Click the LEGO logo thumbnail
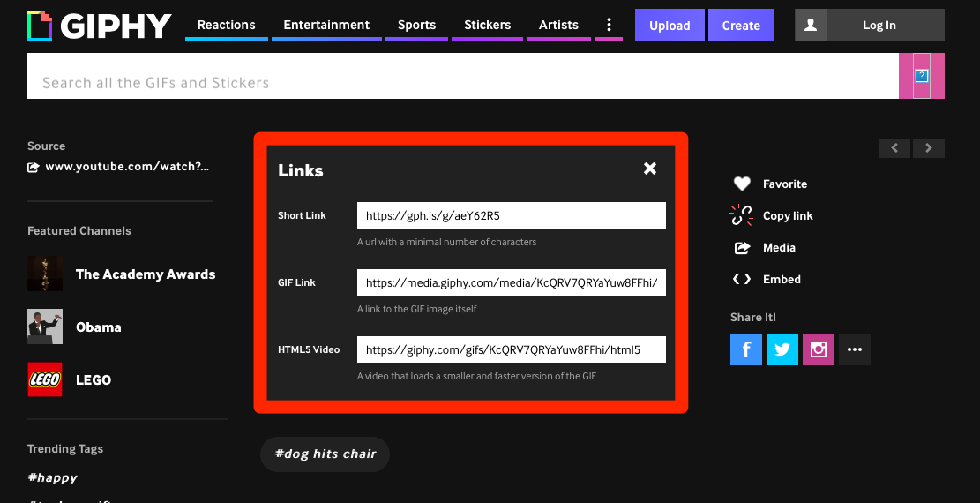 [x=45, y=379]
